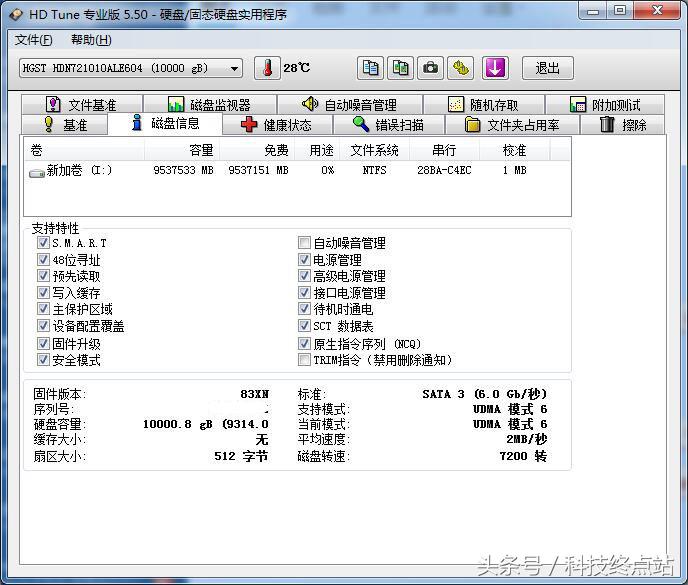
Task: Toggle the SCT 数据表 checkbox
Action: point(304,326)
